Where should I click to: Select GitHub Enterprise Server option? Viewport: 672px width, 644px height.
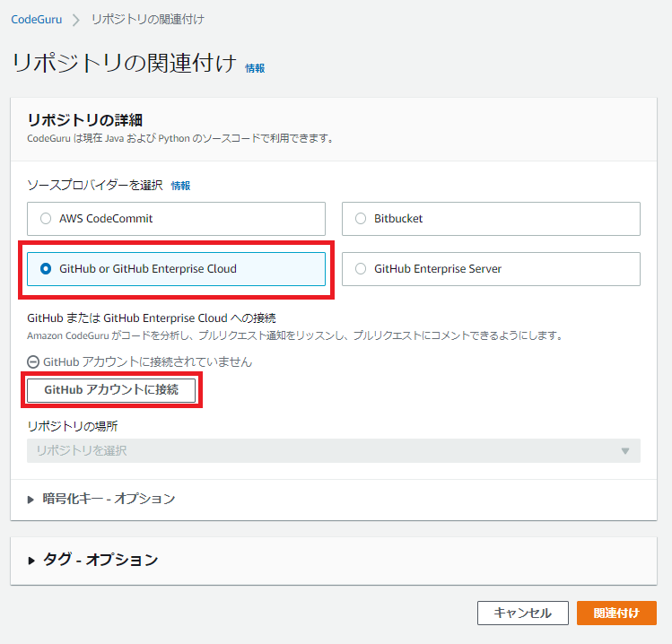click(491, 269)
